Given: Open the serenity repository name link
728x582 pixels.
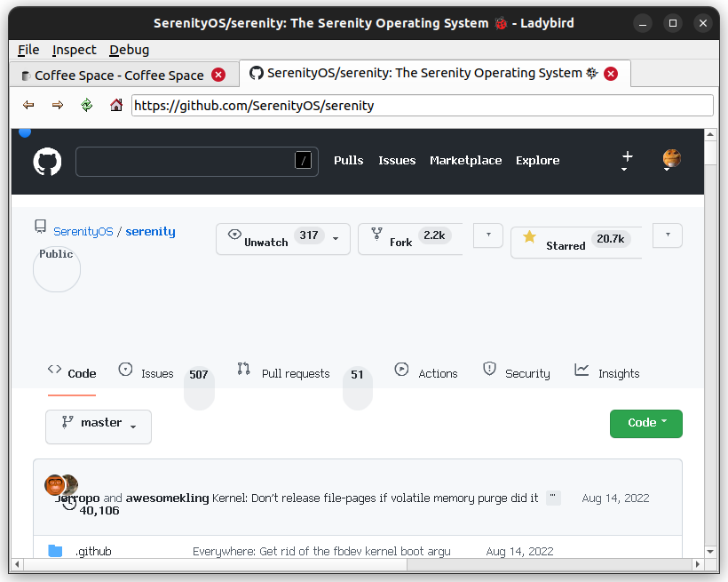Looking at the screenshot, I should [150, 232].
